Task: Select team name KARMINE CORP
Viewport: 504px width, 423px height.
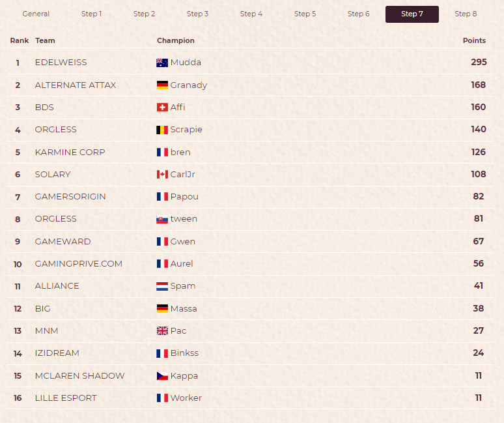Action: 70,152
